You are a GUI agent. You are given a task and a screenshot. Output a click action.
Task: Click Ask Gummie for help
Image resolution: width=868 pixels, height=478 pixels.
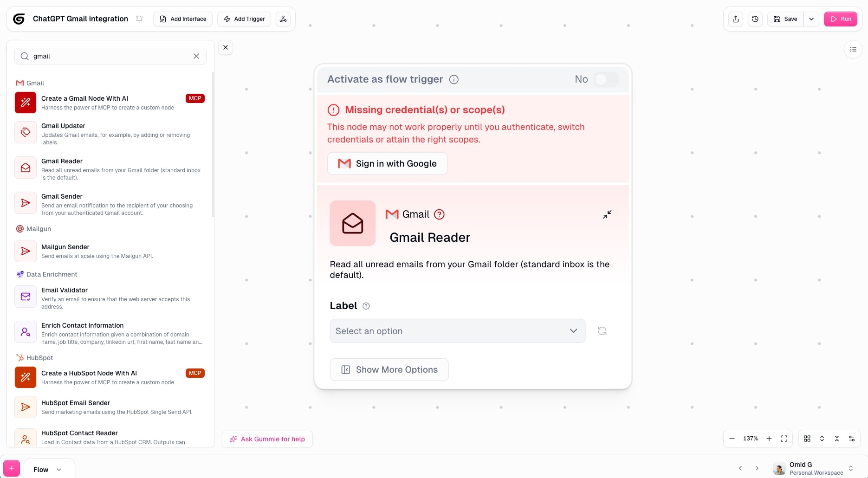click(x=267, y=439)
